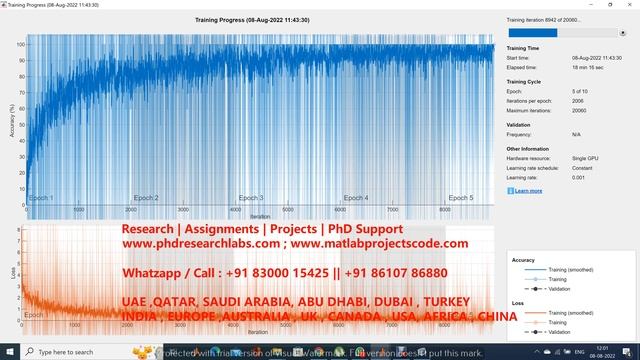Click Validation entry under Loss legend
This screenshot has height=360, width=640.
(559, 332)
